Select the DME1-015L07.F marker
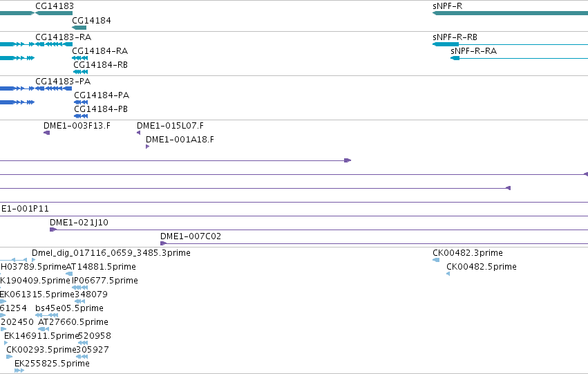The height and width of the screenshot is (374, 588). [138, 133]
